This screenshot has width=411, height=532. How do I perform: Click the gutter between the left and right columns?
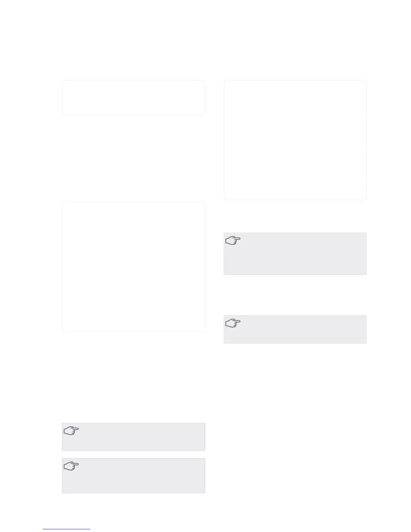215,285
